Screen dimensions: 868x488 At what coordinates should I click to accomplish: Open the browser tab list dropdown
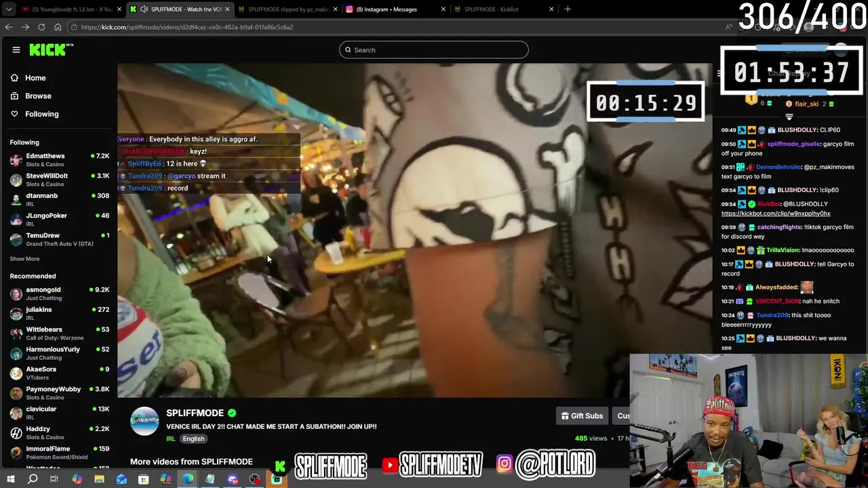pyautogui.click(x=7, y=9)
